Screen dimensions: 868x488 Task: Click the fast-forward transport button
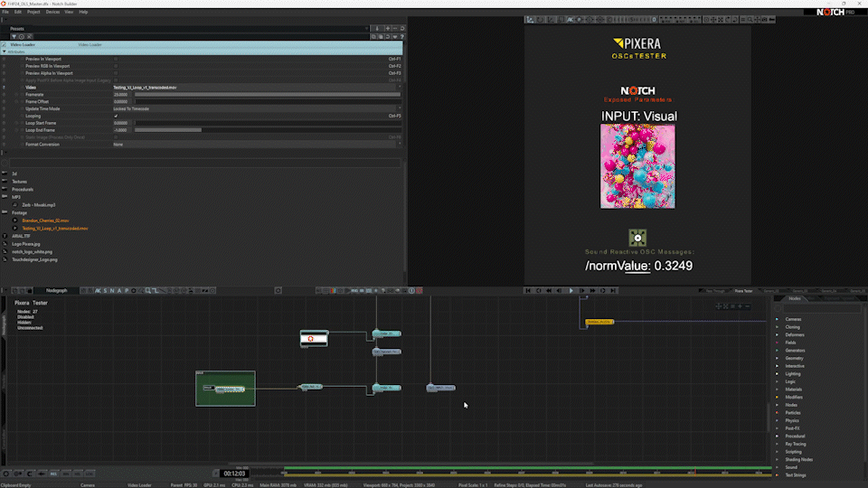coord(592,290)
